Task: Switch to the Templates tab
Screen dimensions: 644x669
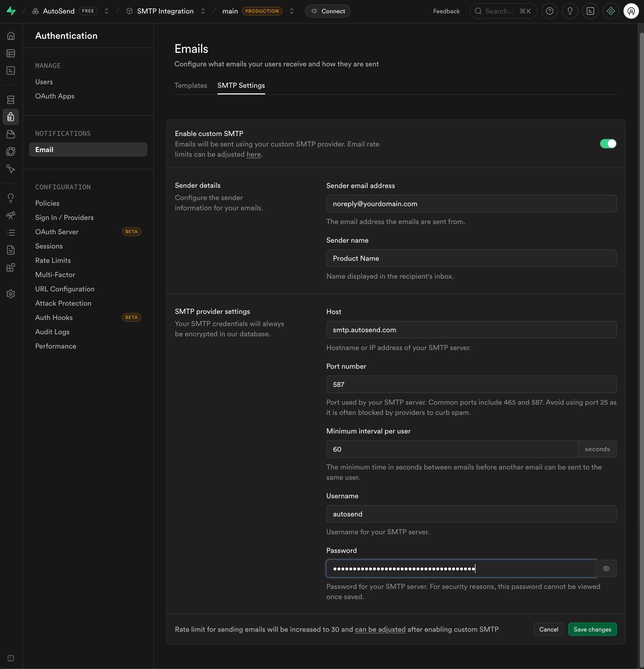Action: [x=191, y=85]
